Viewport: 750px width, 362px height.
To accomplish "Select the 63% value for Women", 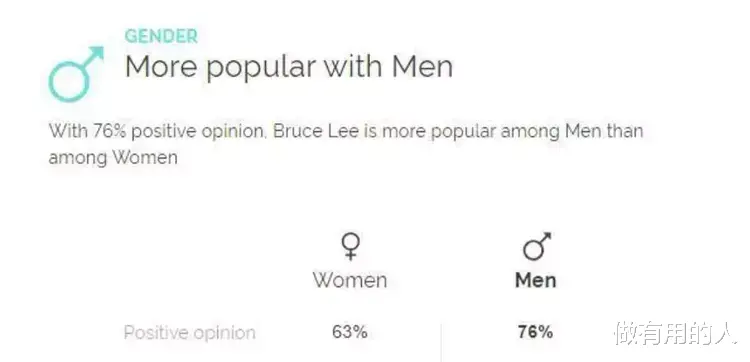I will click(350, 332).
